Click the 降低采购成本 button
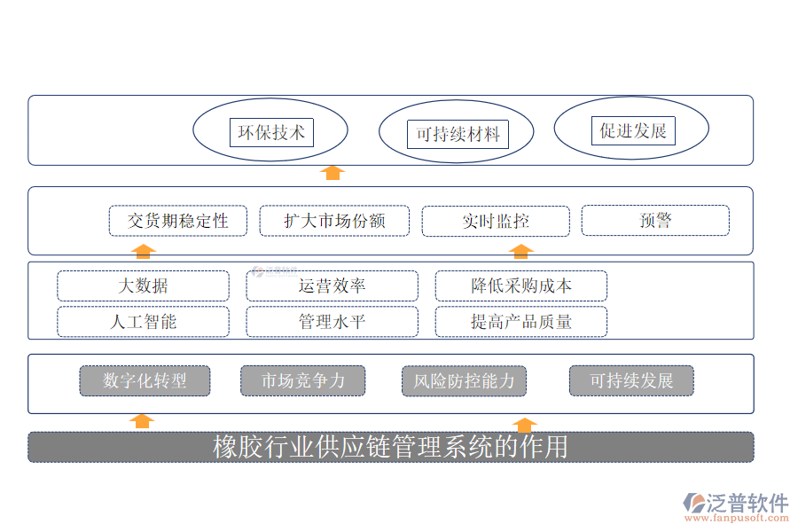Viewport: 798px width, 532px height. 521,286
